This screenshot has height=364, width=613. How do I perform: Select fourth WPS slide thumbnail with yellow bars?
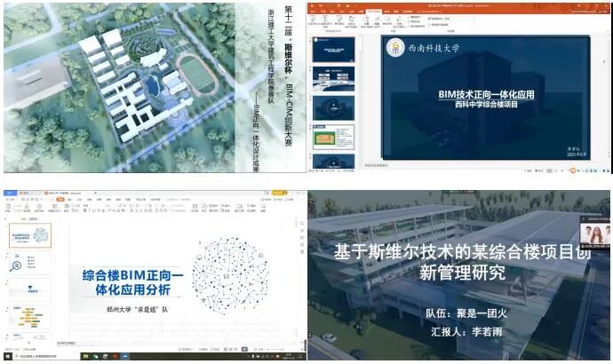30,317
